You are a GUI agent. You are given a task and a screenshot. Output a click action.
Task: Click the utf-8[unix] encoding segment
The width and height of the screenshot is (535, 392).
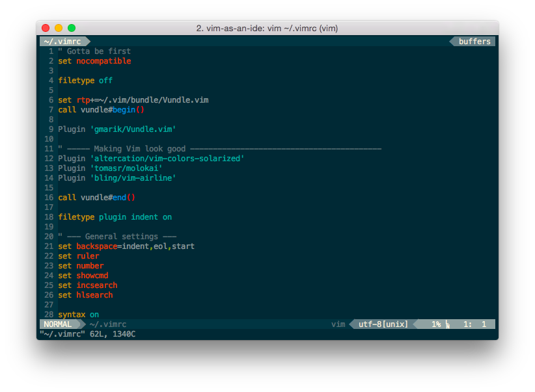click(x=383, y=324)
